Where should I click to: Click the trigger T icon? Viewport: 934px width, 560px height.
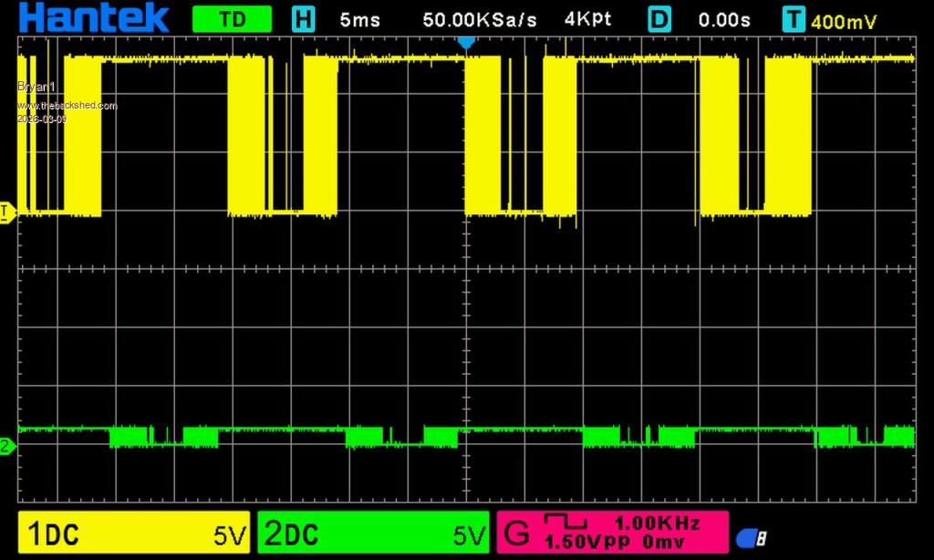[794, 19]
